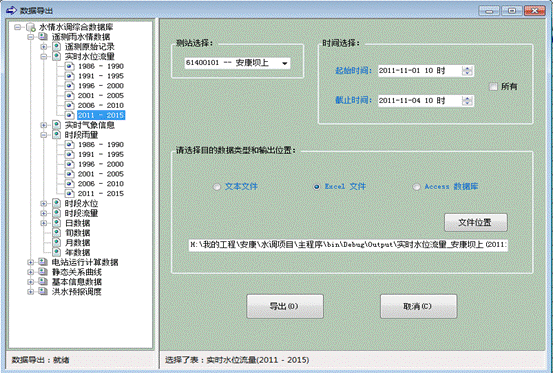
Task: Select the Access 数据库 radio option
Action: tap(416, 187)
